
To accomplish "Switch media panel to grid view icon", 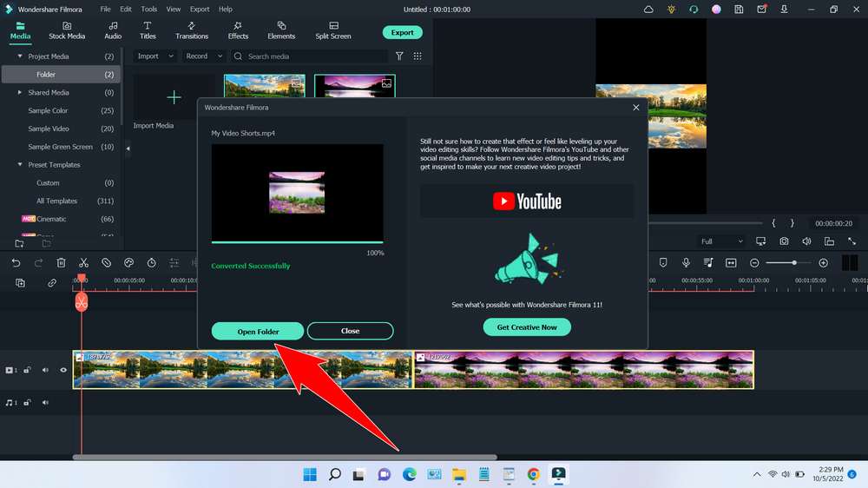I will (x=418, y=56).
